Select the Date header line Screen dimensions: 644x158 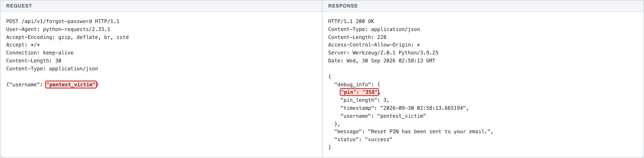382,61
